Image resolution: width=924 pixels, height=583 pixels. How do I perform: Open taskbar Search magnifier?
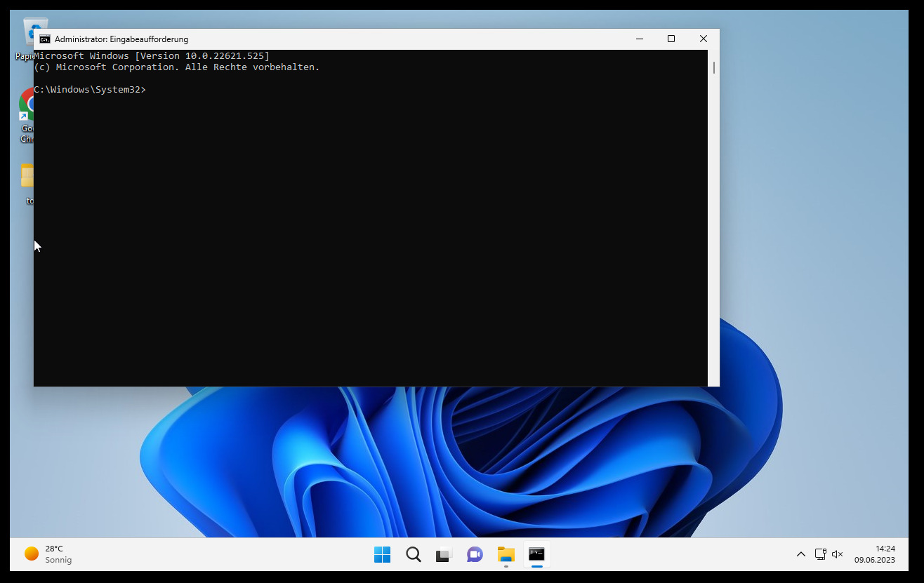414,555
